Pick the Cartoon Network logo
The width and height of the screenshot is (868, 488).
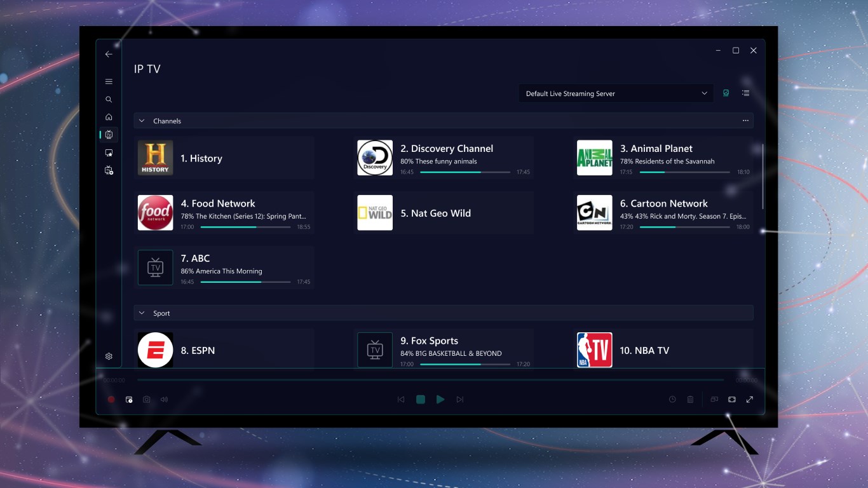(x=595, y=213)
